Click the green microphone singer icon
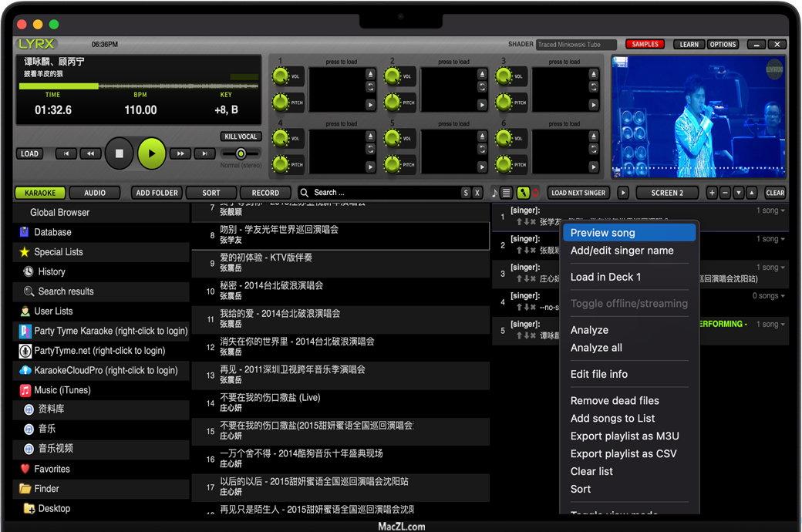Viewport: 802px width, 532px height. 523,193
